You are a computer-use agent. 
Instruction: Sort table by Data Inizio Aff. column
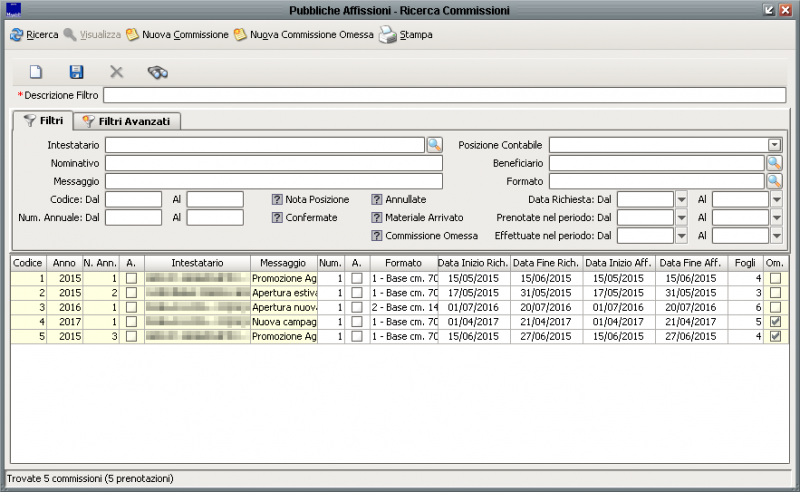(x=619, y=262)
